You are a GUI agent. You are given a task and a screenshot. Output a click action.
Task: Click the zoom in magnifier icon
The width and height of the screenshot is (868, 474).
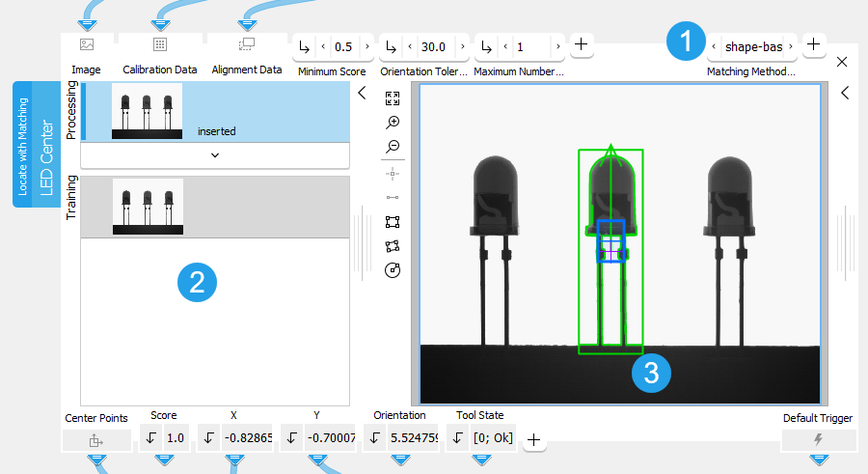click(393, 123)
